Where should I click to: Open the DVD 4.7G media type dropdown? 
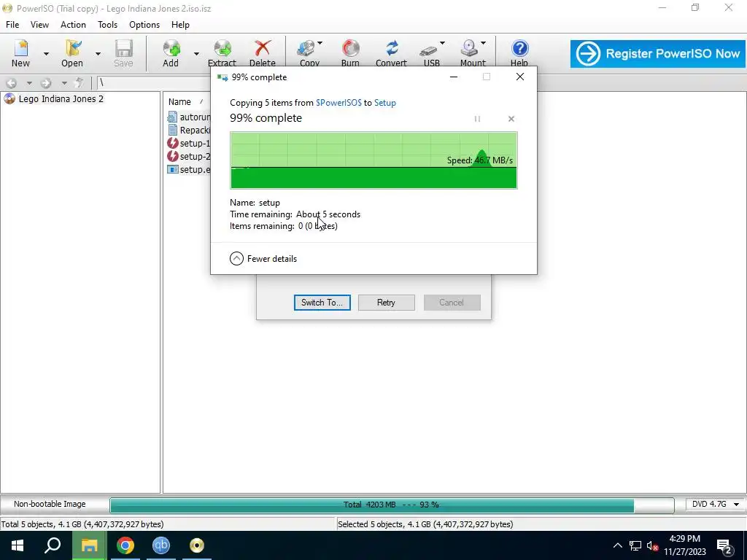pos(715,505)
